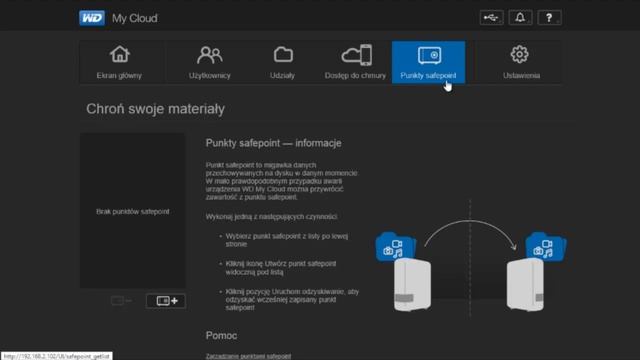Click the 'Brak punktów safepoint' list text
640x360 pixels.
(133, 211)
